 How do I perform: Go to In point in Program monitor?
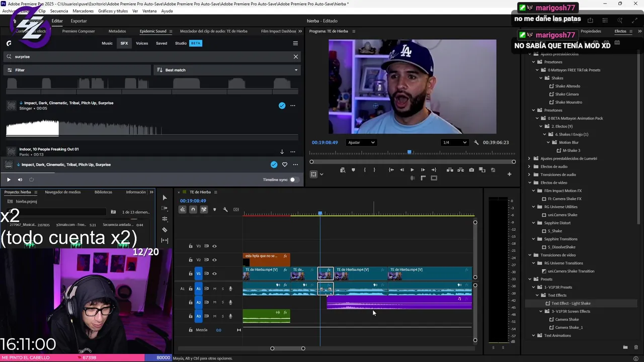pos(391,170)
